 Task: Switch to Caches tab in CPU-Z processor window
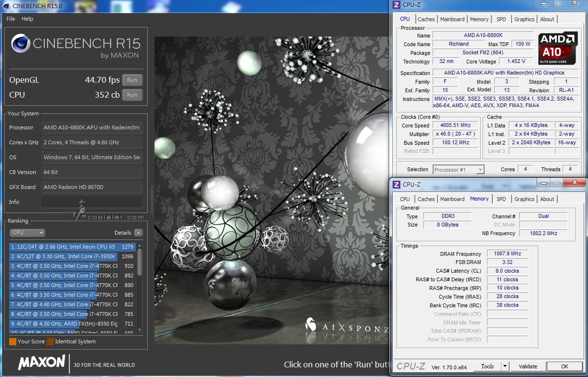coord(426,19)
